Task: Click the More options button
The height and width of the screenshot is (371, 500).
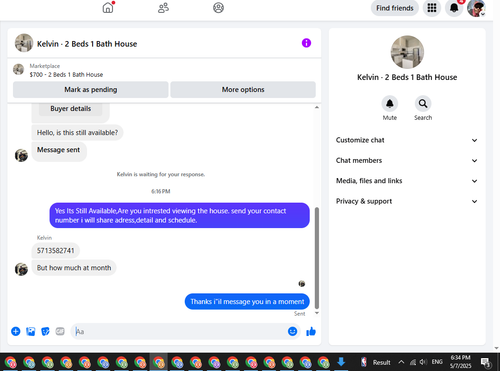Action: click(x=243, y=90)
